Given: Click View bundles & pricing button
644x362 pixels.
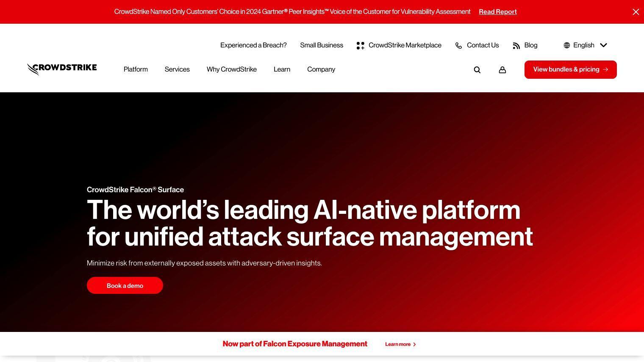Looking at the screenshot, I should pyautogui.click(x=571, y=69).
